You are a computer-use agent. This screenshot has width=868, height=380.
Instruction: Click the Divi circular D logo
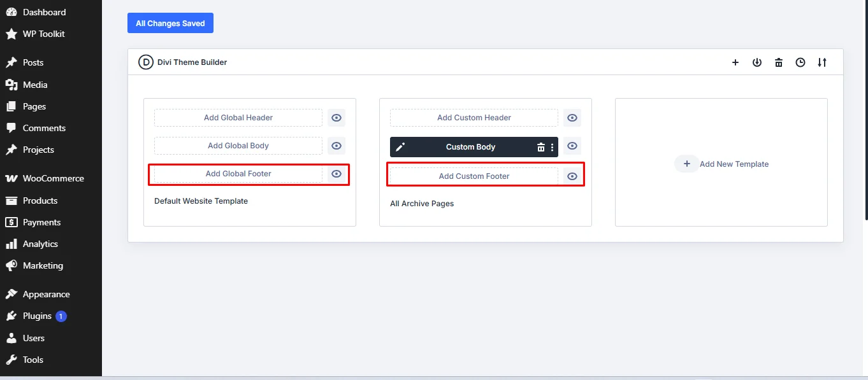pos(146,62)
